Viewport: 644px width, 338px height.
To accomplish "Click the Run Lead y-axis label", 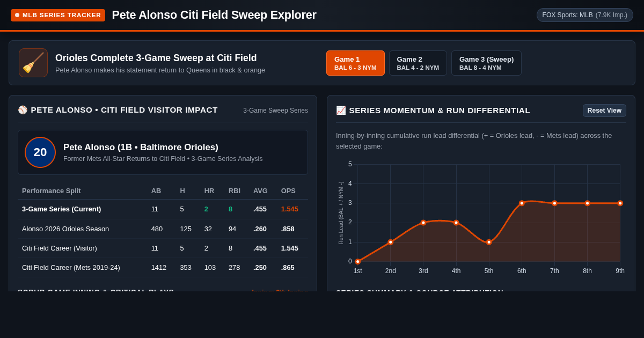I will click(341, 213).
